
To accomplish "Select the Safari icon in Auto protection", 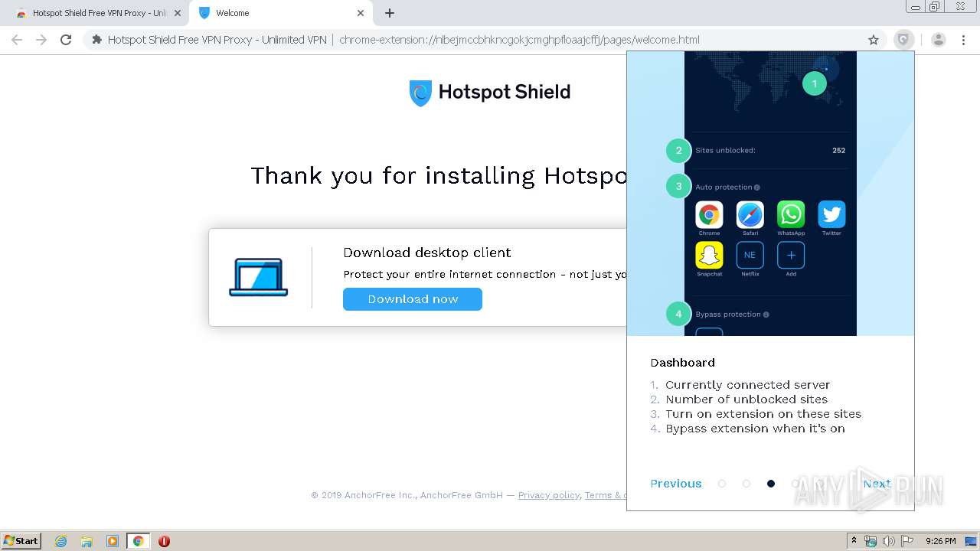I will tap(750, 214).
